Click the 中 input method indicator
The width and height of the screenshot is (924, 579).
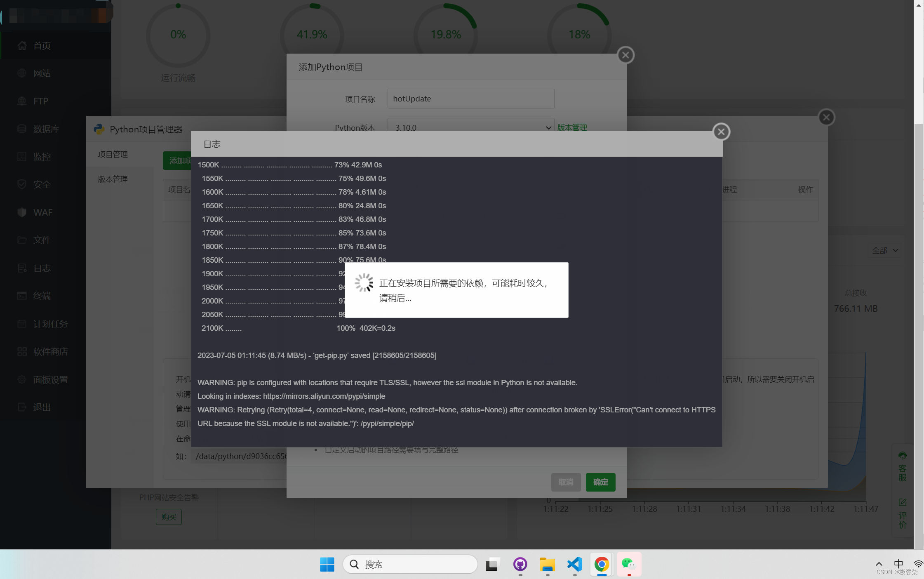[x=898, y=563]
